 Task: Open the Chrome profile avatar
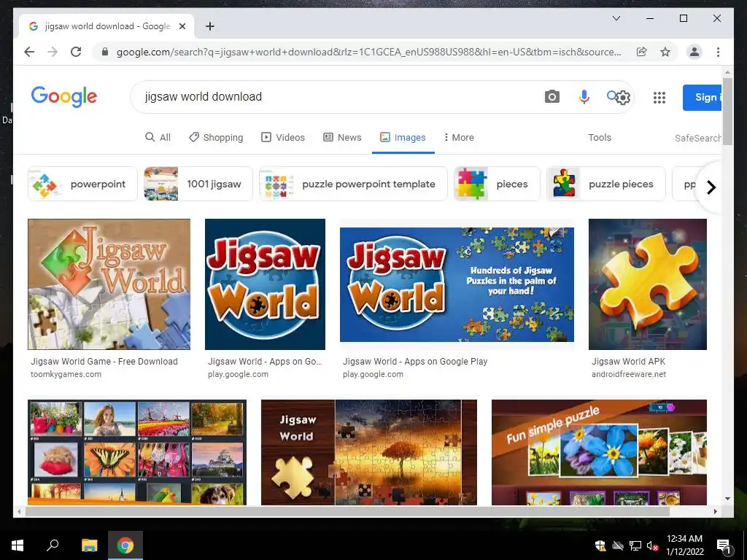point(694,52)
